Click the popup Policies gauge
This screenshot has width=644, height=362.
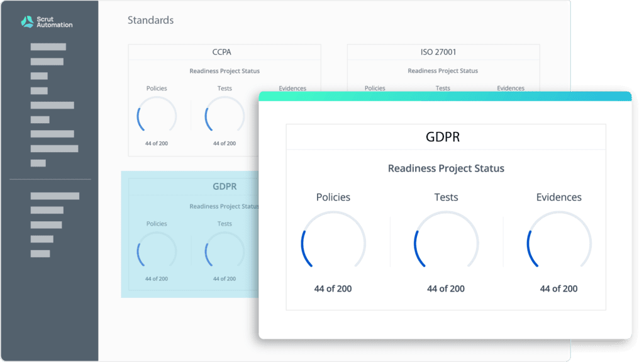333,239
